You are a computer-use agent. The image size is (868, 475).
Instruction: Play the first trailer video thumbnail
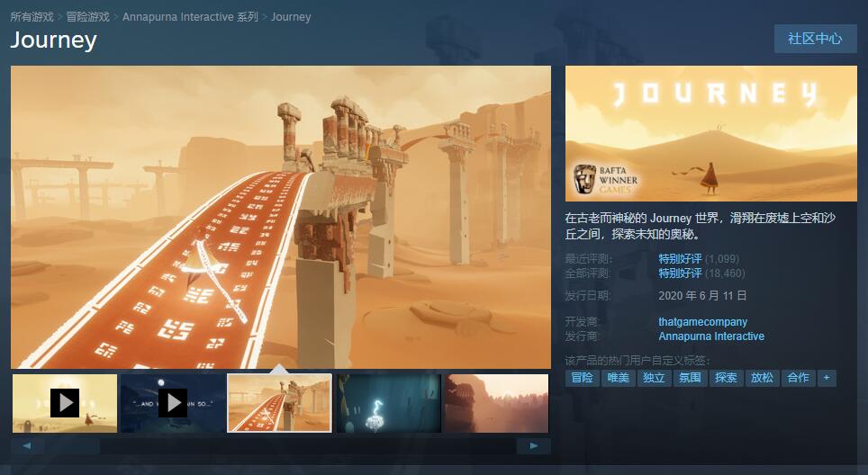pos(64,403)
